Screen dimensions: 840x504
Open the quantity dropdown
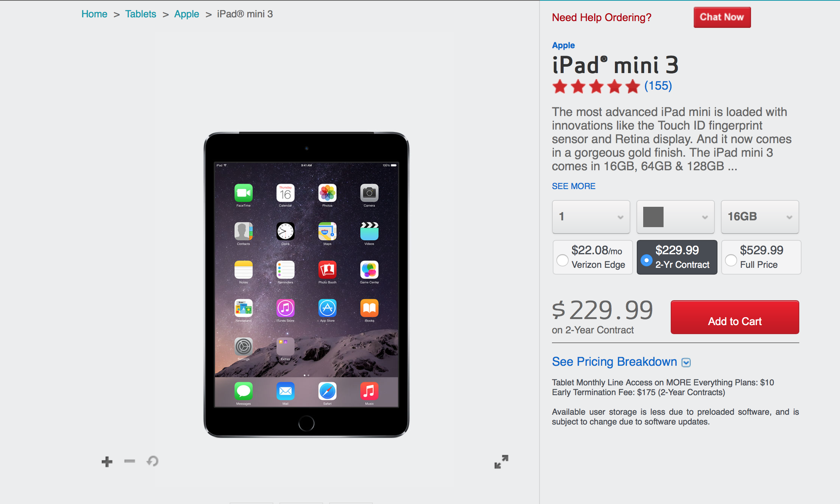point(591,217)
